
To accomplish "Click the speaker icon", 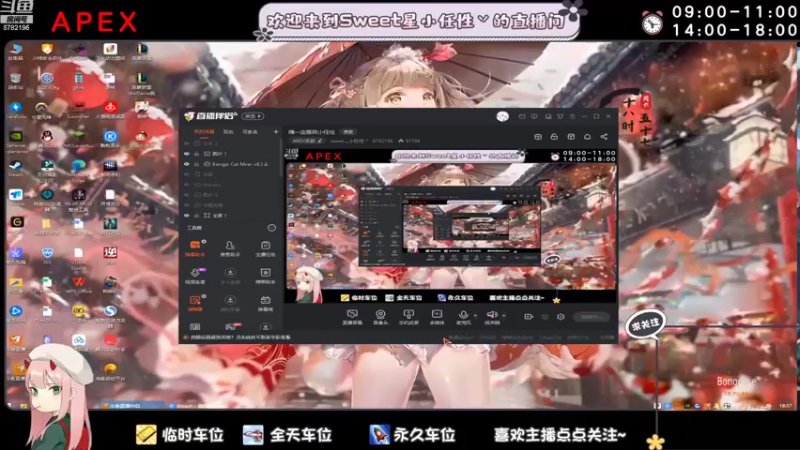I will point(492,315).
